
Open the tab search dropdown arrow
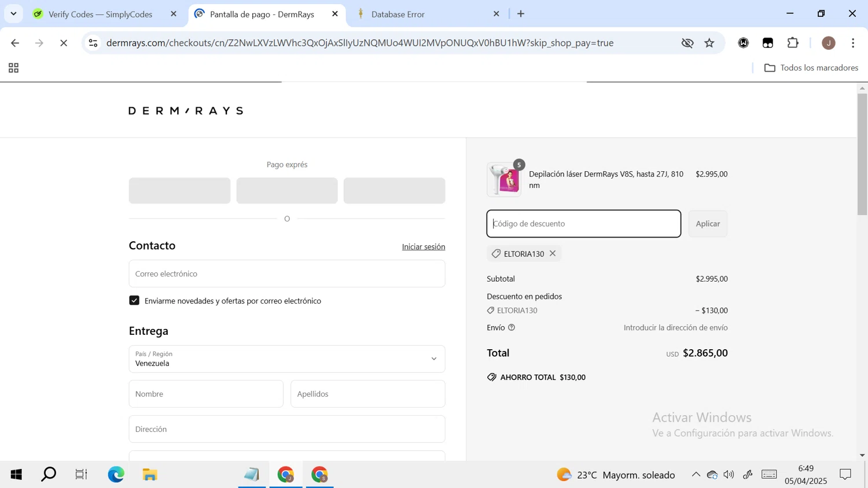pos(13,13)
